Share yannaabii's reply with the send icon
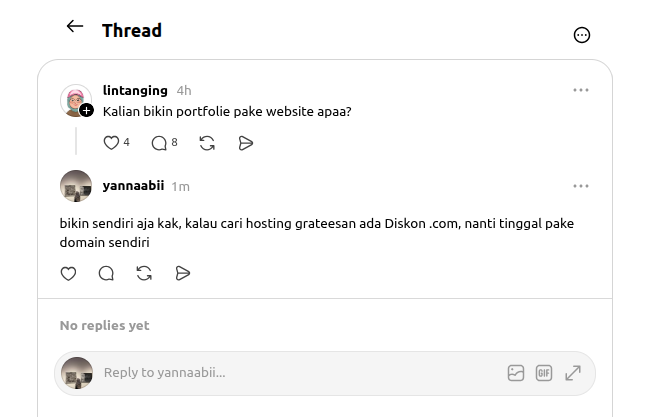650x417 pixels. point(183,274)
